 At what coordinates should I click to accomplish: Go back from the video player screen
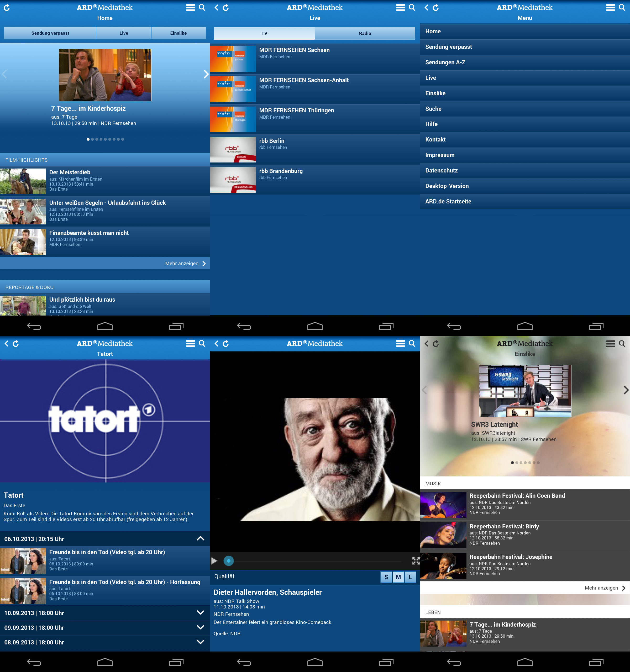coord(216,343)
